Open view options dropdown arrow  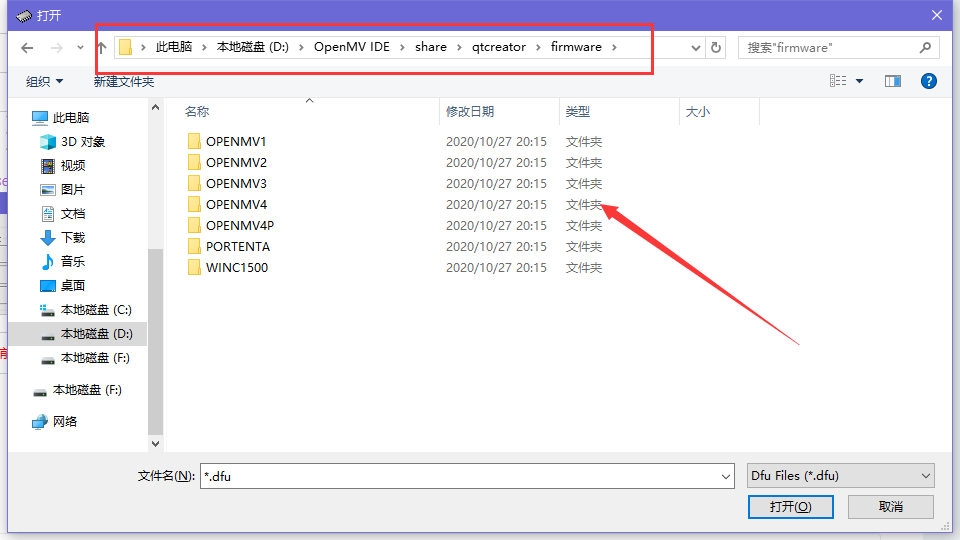click(860, 81)
